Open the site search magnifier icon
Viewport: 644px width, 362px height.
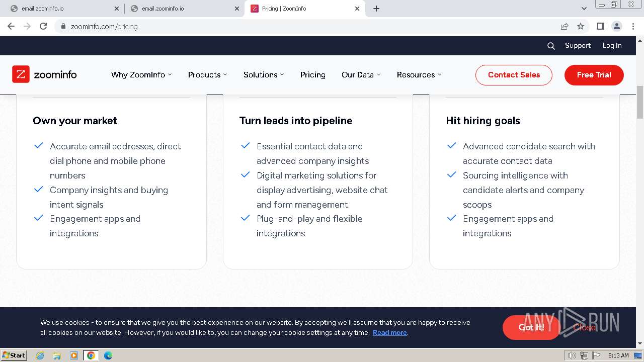(x=551, y=46)
